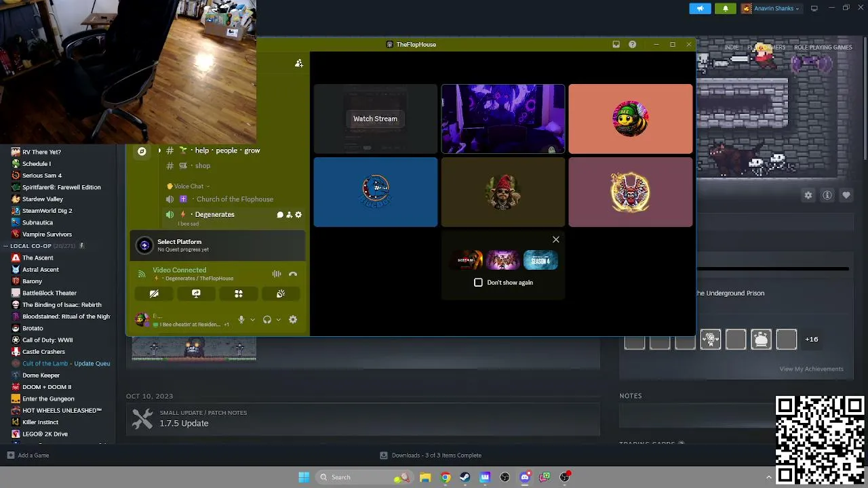
Task: Click Select Platform quest banner
Action: 218,245
